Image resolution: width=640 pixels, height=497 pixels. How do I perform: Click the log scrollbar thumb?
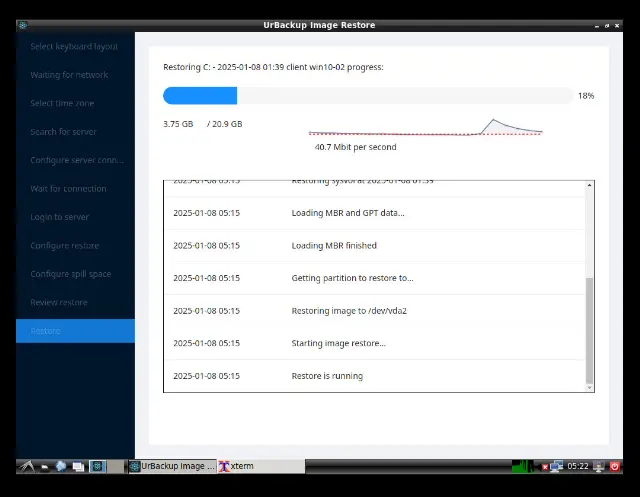tap(589, 331)
